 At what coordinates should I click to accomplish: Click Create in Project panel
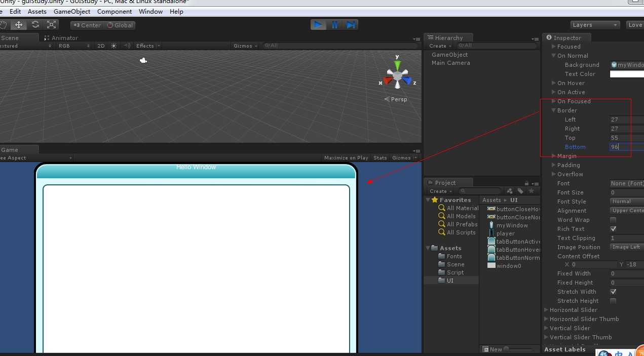tap(440, 191)
